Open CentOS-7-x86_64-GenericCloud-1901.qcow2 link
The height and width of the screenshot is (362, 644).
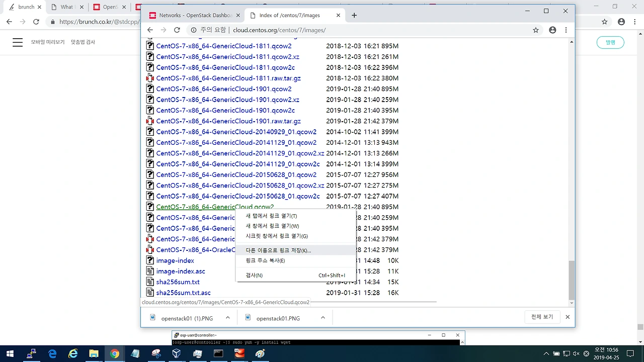click(x=224, y=89)
